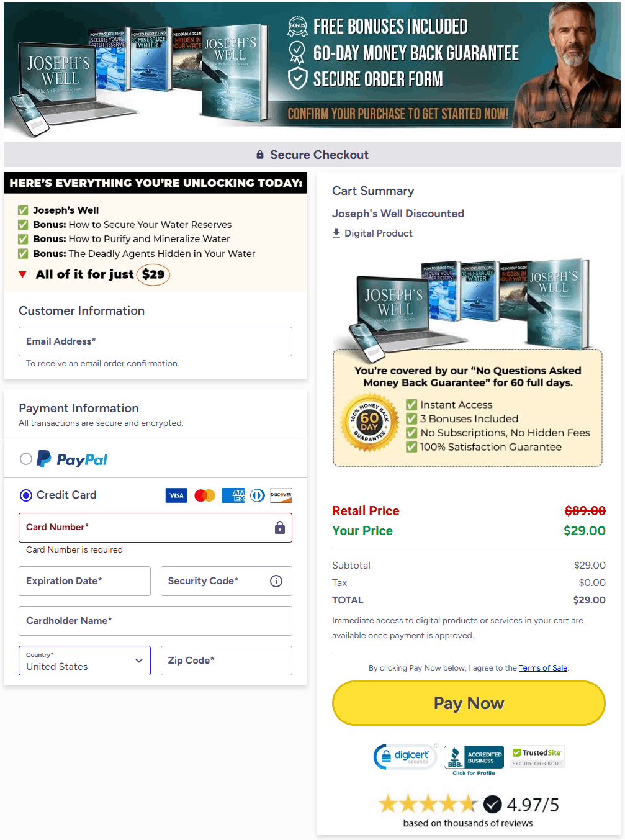Click the Security Code info icon
Viewport: 625px width, 840px height.
click(x=276, y=581)
